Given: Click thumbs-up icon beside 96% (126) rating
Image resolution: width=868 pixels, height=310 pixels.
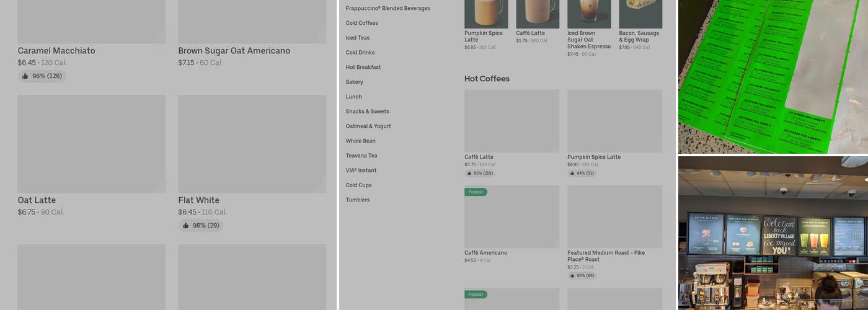Looking at the screenshot, I should [x=25, y=76].
